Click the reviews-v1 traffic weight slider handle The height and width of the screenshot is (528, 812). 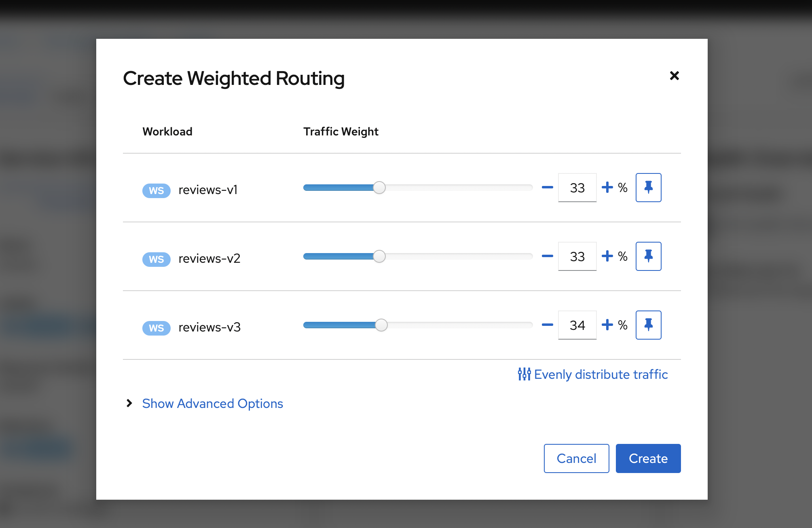tap(379, 188)
